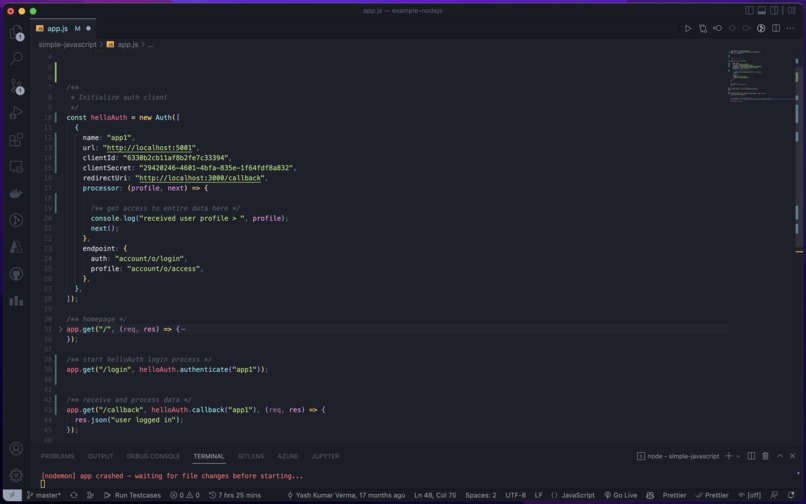This screenshot has height=504, width=806.
Task: Split the terminal pane
Action: coord(751,456)
